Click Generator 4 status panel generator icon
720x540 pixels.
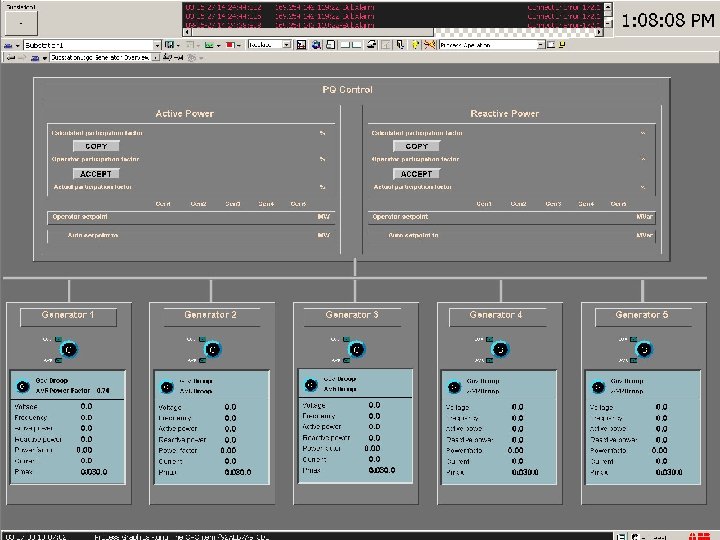(454, 387)
